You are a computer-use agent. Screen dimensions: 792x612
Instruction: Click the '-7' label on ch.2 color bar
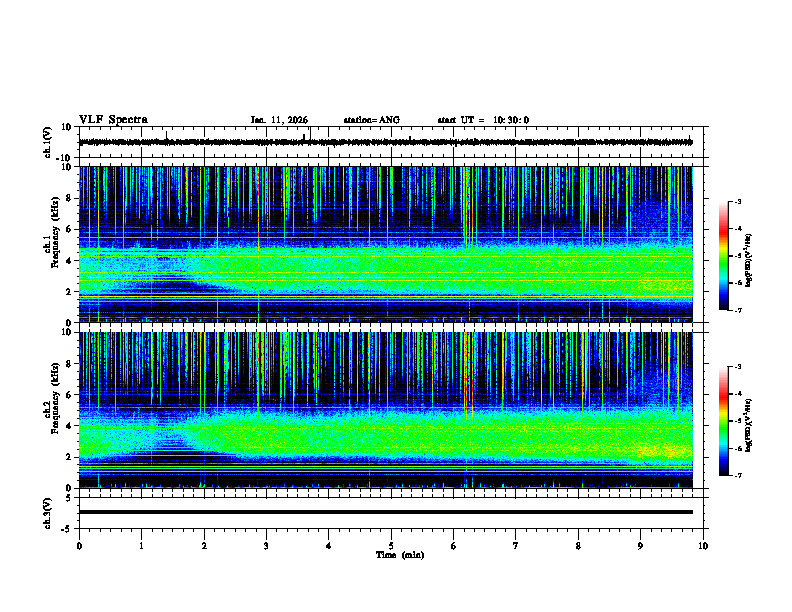[x=738, y=475]
